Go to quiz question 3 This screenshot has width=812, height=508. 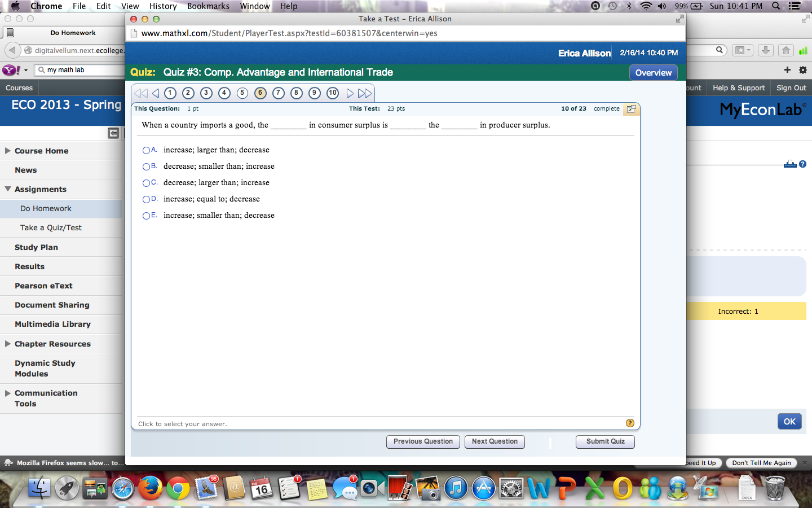pyautogui.click(x=206, y=93)
